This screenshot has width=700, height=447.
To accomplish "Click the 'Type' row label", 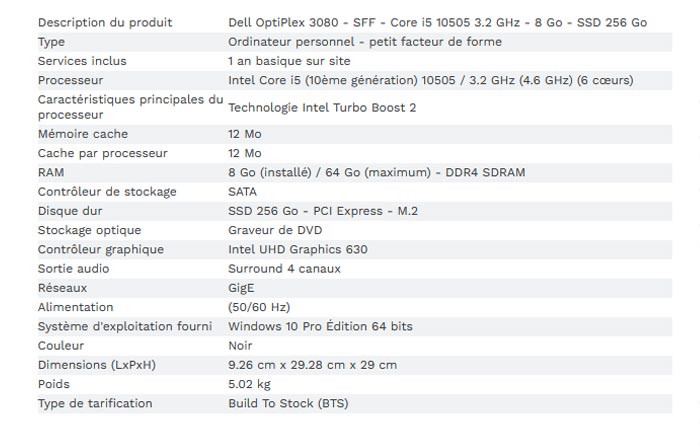I will tap(51, 42).
